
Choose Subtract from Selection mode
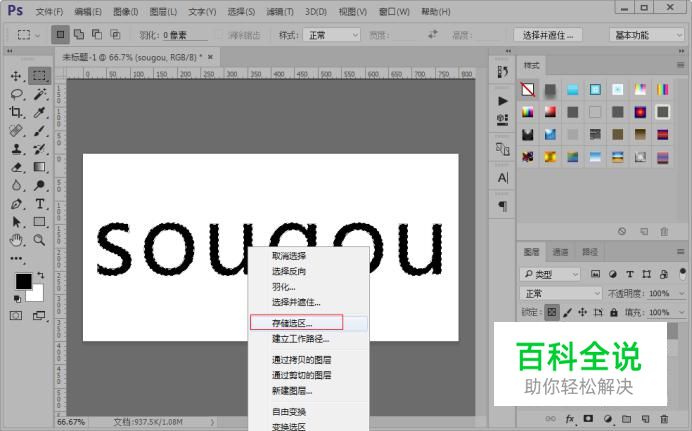pos(97,34)
